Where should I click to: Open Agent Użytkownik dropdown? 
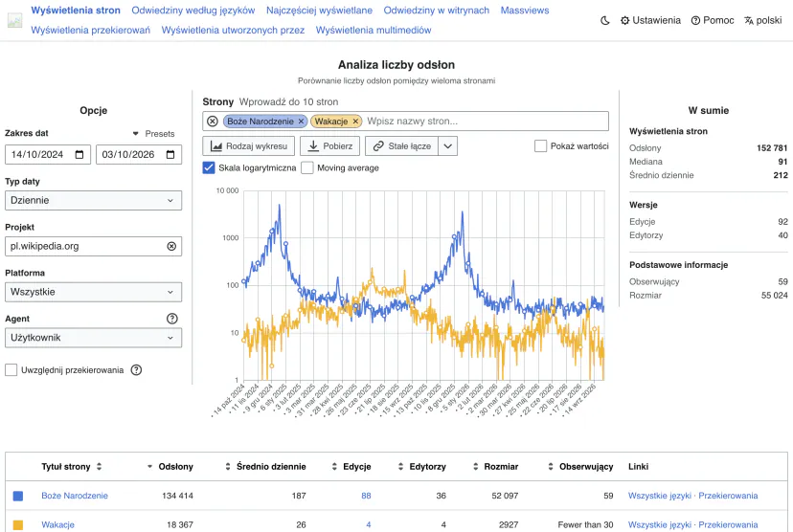tap(93, 338)
